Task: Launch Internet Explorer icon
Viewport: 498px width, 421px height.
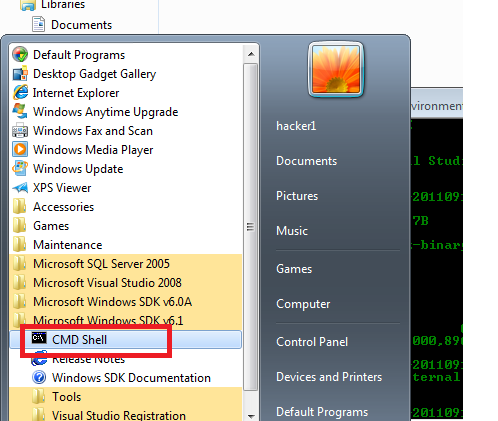Action: [20, 93]
